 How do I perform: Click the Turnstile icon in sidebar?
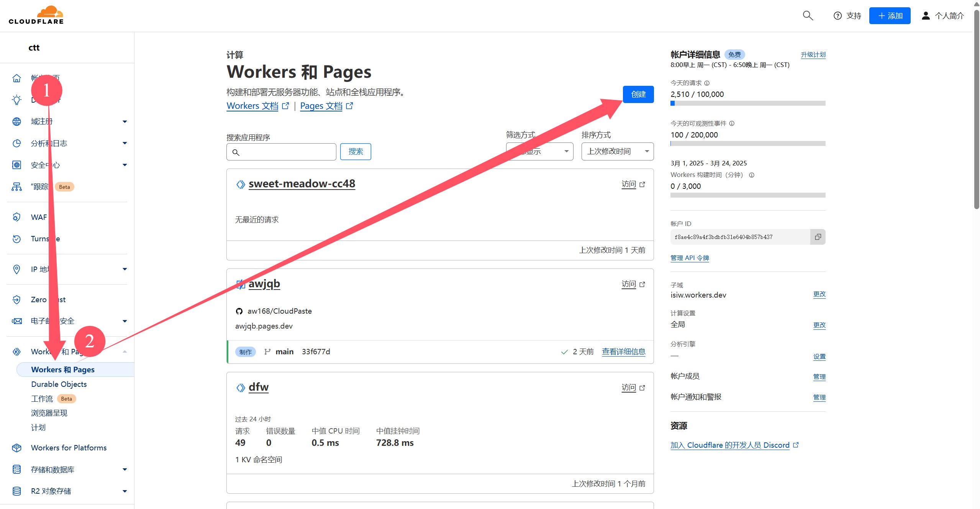[x=16, y=239]
